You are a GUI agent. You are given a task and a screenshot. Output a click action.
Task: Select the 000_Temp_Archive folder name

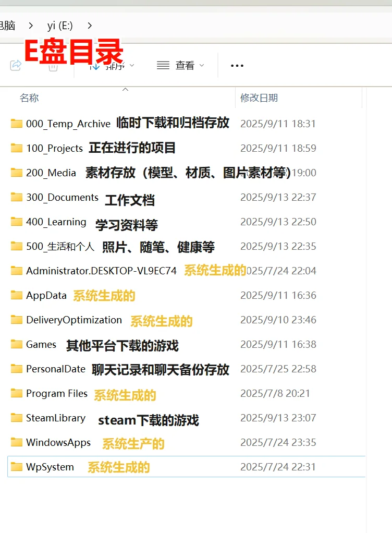click(x=68, y=124)
